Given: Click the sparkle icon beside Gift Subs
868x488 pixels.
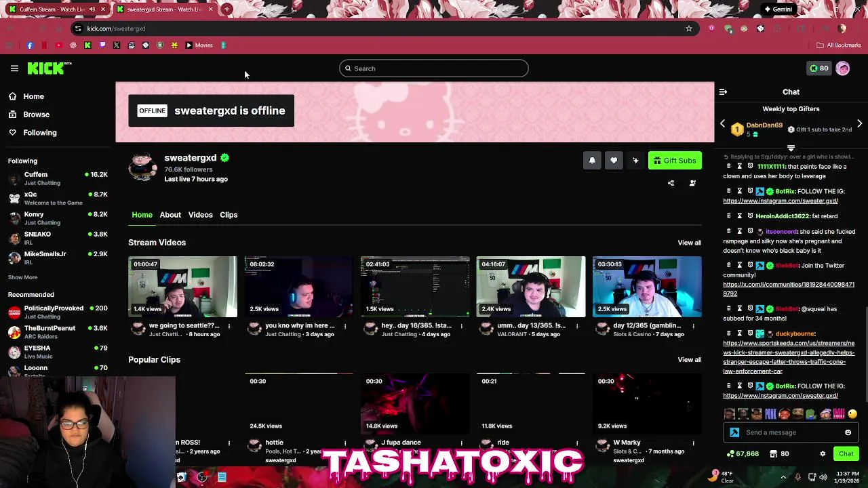Looking at the screenshot, I should (x=635, y=161).
